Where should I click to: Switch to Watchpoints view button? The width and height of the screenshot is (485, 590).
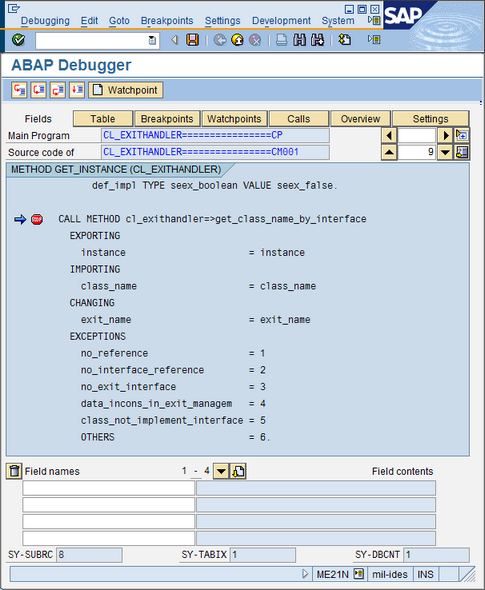tap(234, 119)
